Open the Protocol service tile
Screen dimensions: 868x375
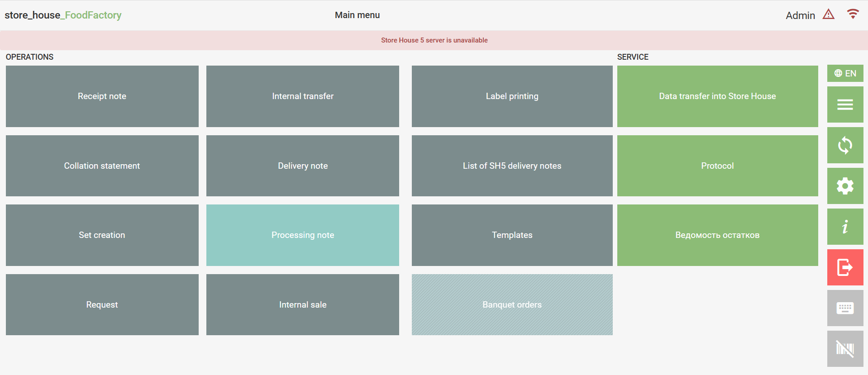coord(717,166)
